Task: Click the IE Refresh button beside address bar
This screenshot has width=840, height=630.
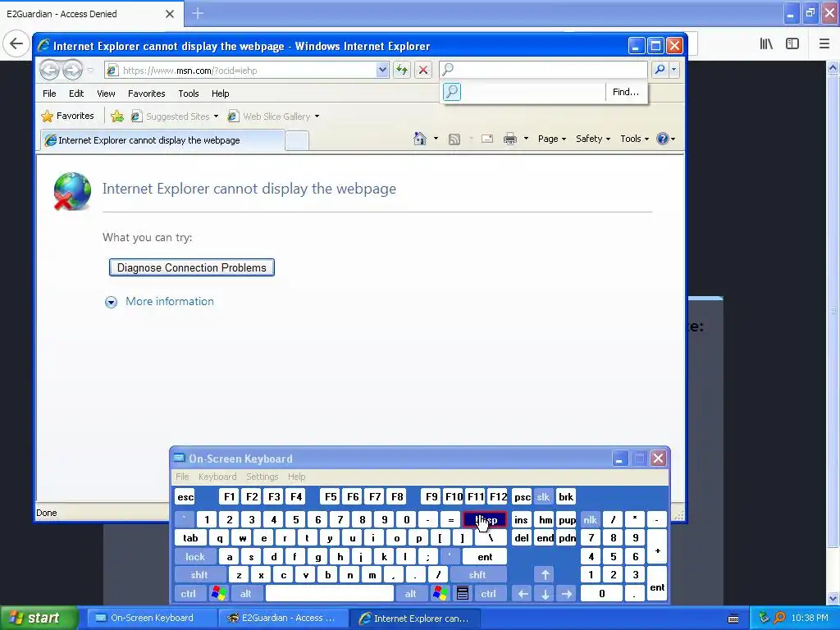Action: tap(402, 70)
